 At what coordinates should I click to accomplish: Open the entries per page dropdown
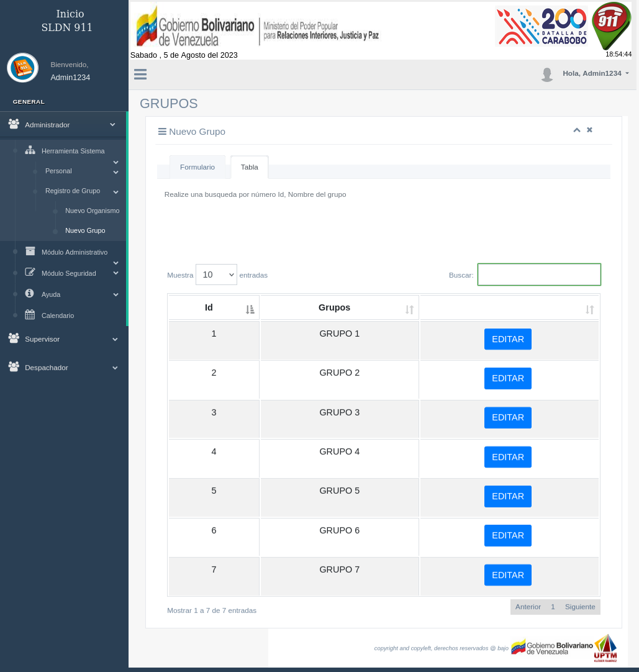216,275
